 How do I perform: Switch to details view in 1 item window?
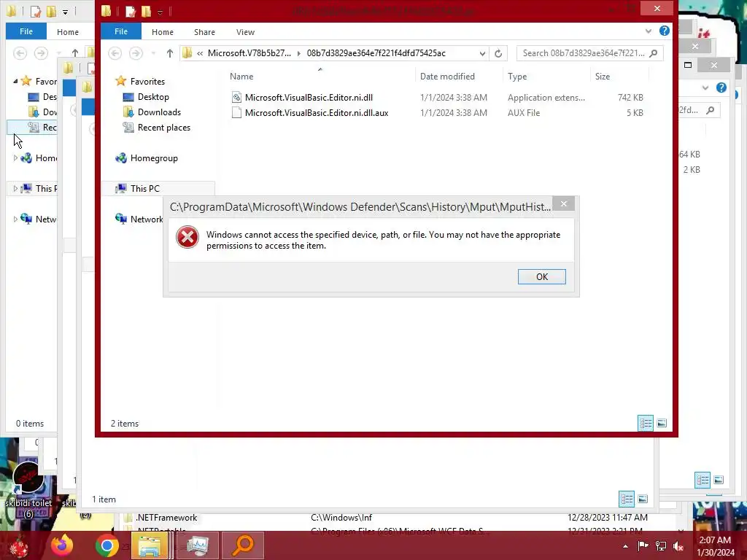pyautogui.click(x=627, y=499)
